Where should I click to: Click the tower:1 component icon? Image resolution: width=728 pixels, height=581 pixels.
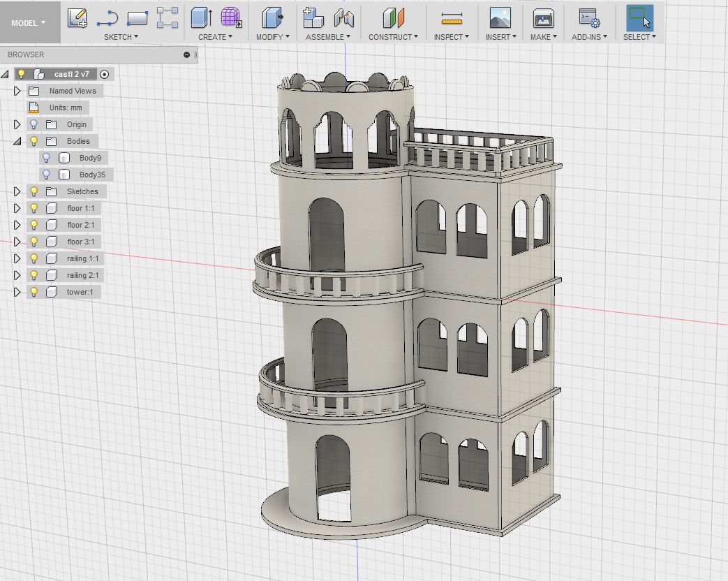52,292
